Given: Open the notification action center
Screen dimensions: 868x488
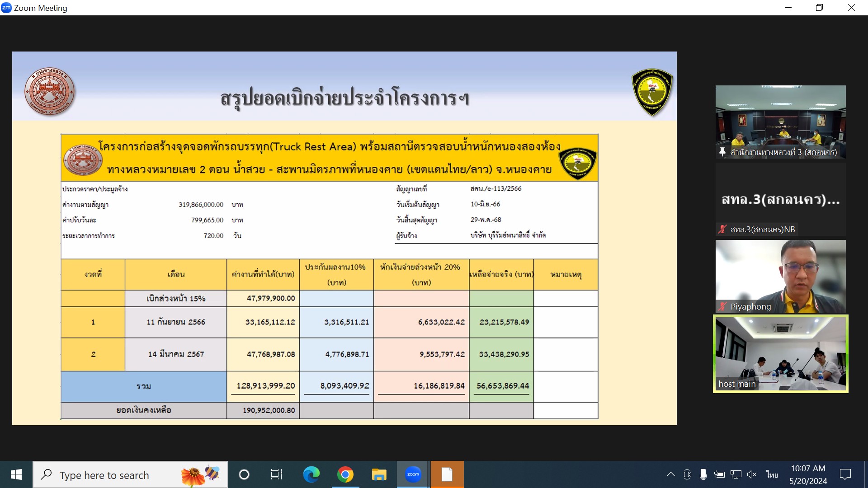Looking at the screenshot, I should (x=845, y=474).
